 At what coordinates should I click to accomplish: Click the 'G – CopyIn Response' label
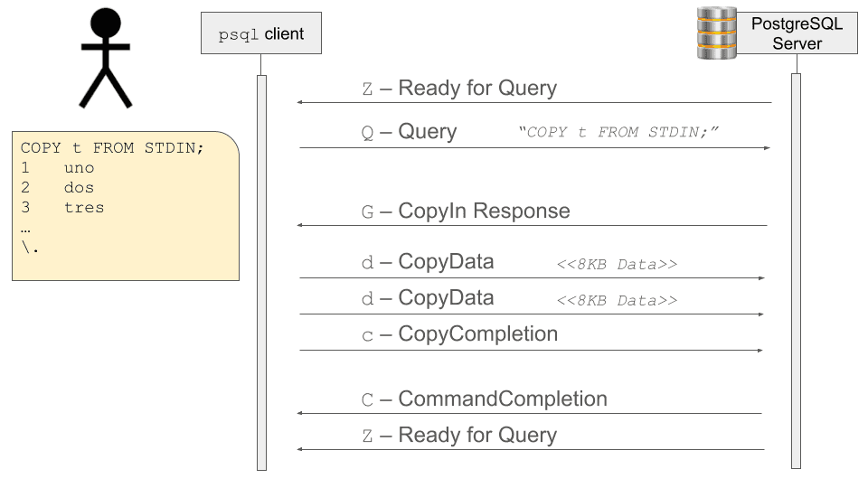click(x=466, y=211)
